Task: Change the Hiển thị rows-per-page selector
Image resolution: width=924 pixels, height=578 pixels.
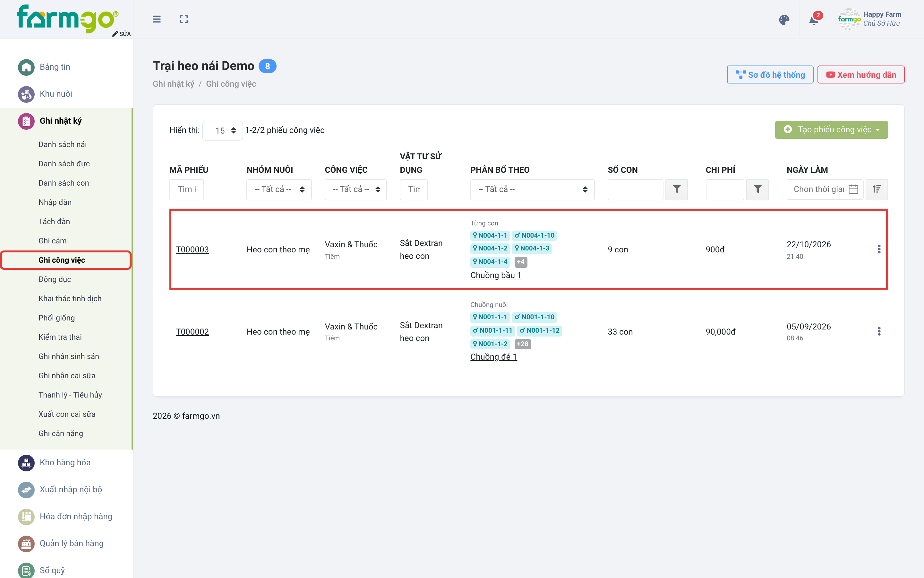Action: [223, 131]
